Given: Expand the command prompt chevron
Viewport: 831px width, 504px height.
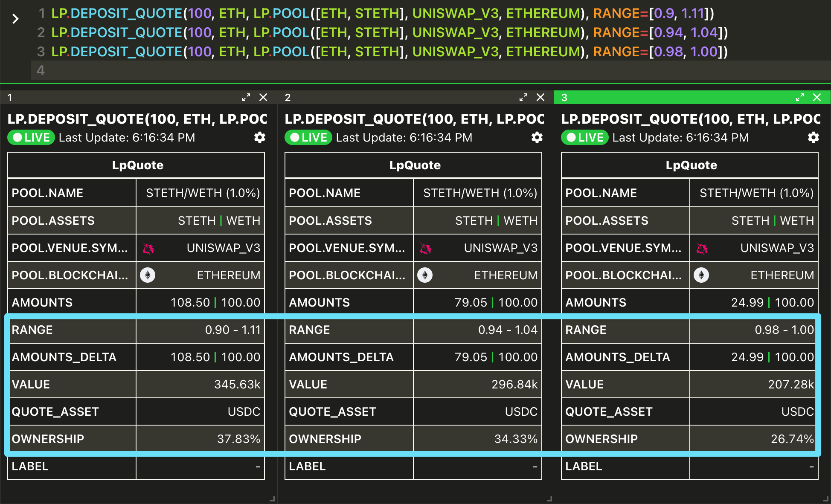Looking at the screenshot, I should pyautogui.click(x=15, y=19).
